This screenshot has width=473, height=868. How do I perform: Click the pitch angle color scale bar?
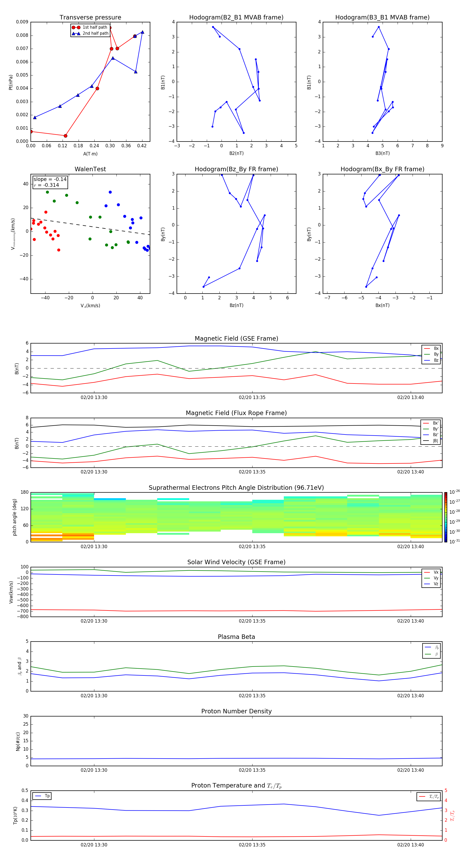pos(446,517)
